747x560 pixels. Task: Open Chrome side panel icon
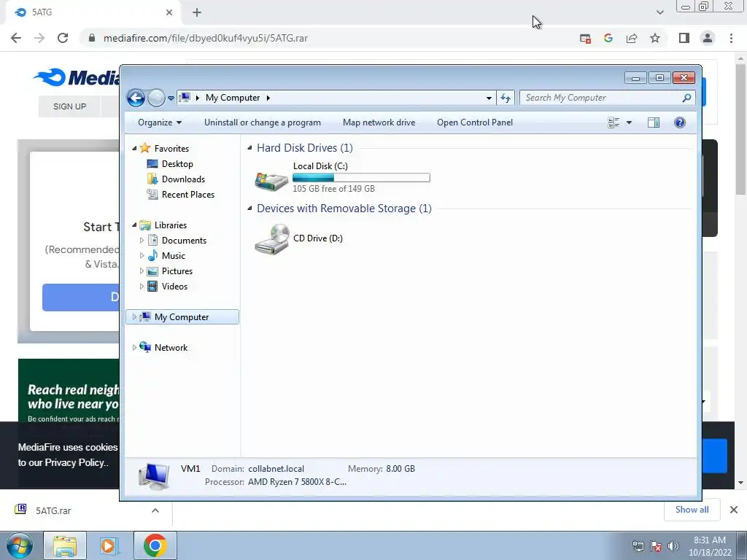pyautogui.click(x=684, y=38)
